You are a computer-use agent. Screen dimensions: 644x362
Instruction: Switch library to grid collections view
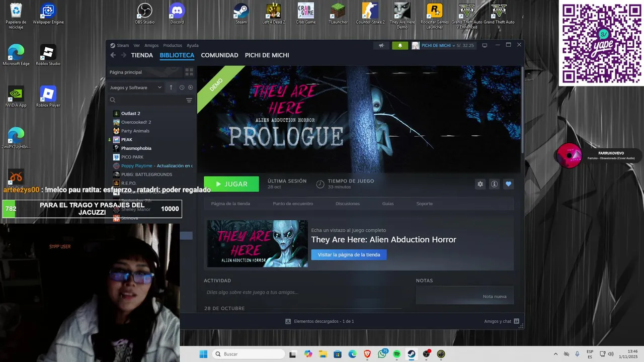[x=189, y=72]
